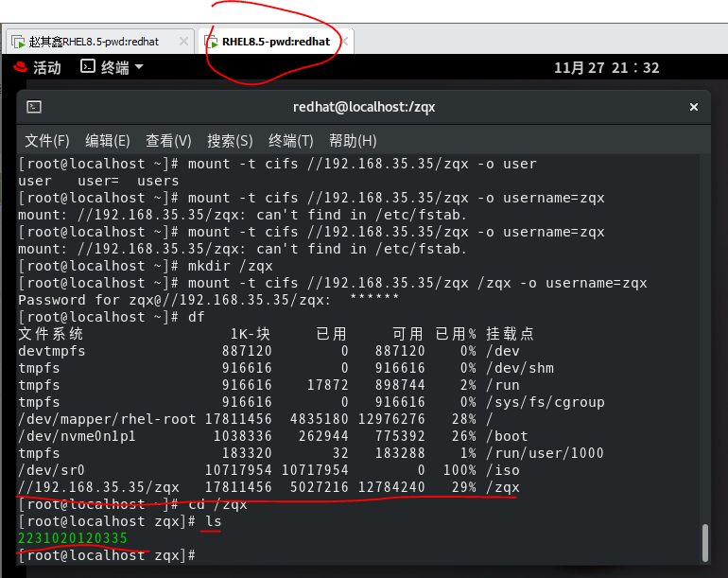The image size is (728, 578).
Task: Open the 编辑(E) menu
Action: [107, 140]
